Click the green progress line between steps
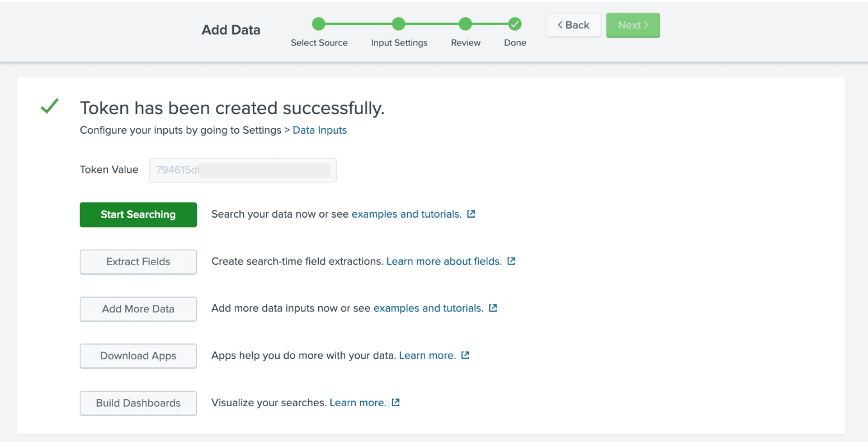 pos(358,24)
